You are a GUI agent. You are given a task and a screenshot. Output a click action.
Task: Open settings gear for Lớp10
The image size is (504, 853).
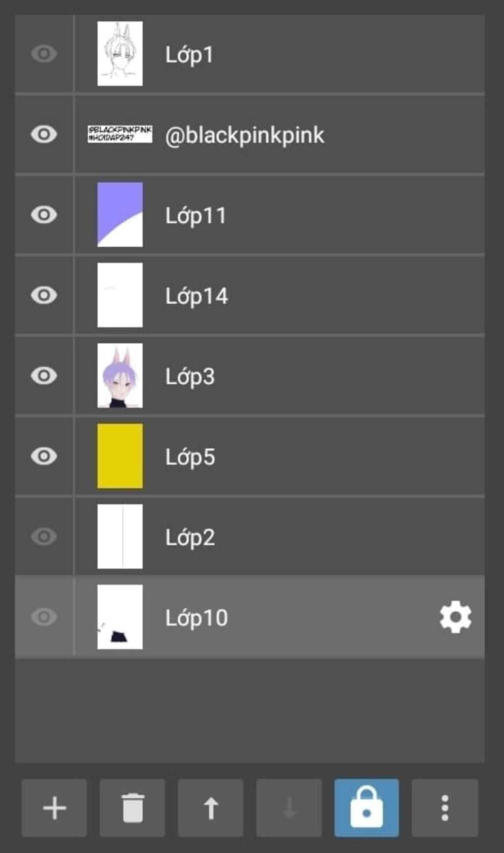click(x=455, y=617)
